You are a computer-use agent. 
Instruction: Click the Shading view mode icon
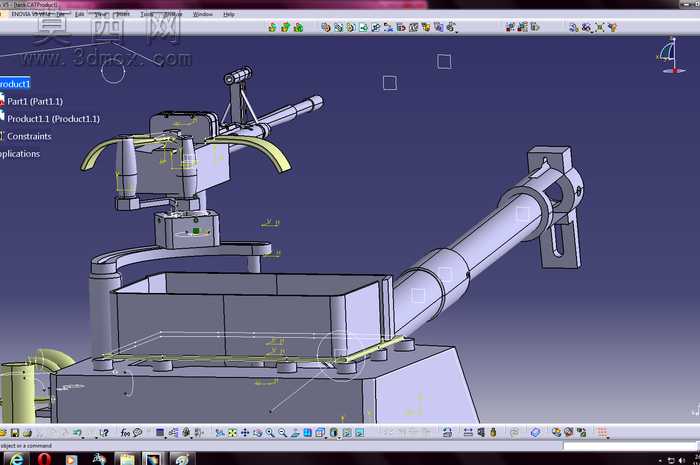(x=333, y=433)
